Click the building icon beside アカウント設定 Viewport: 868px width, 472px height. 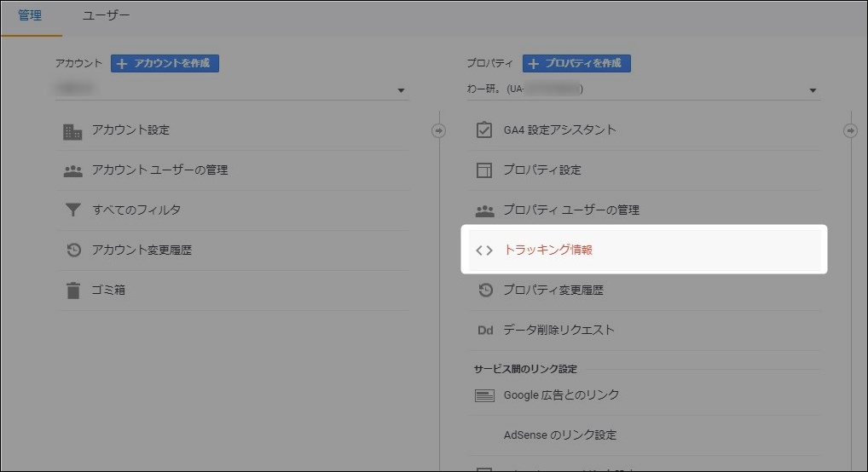73,131
